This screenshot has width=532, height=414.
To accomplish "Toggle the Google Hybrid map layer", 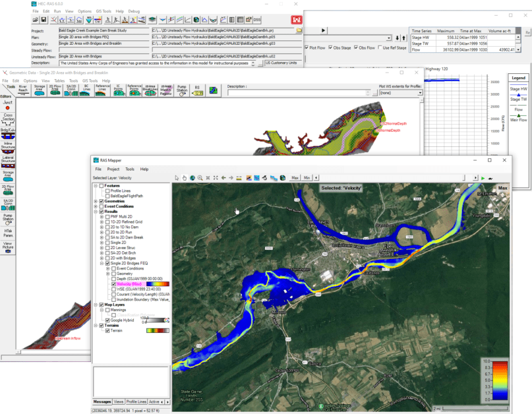I will (x=107, y=319).
